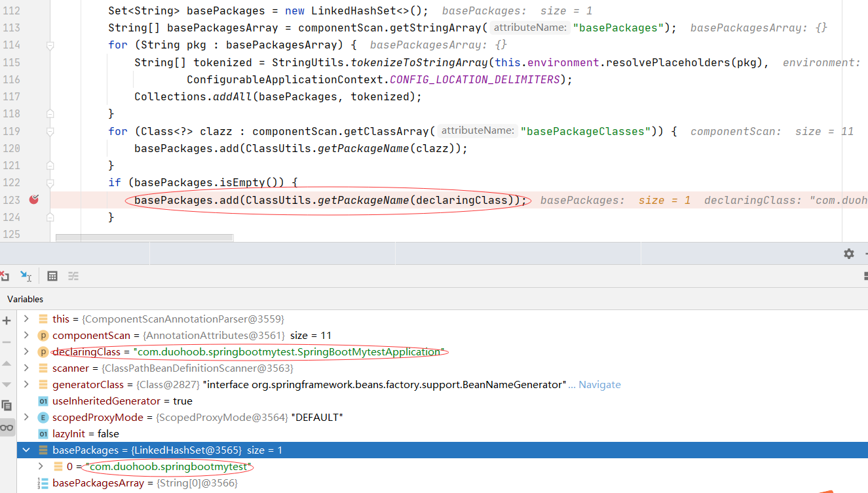868x493 pixels.
Task: Select the useInheritedGenerator = true row
Action: 442,401
